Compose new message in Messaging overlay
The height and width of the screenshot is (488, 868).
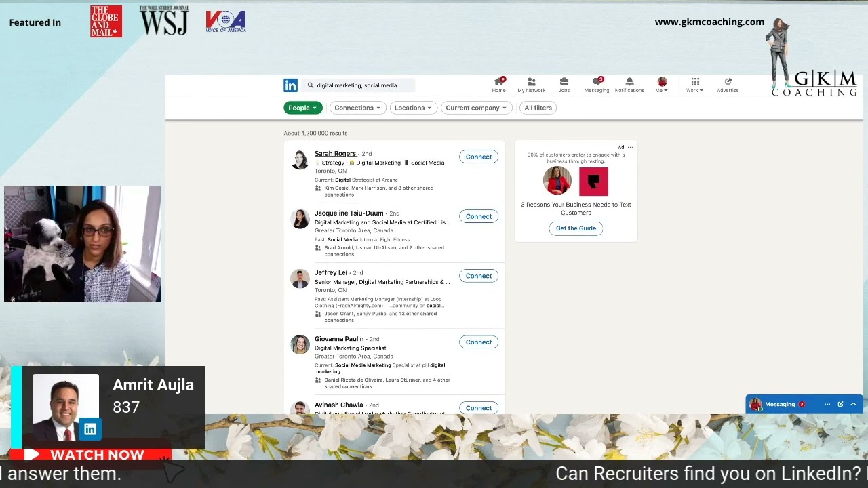coord(840,404)
